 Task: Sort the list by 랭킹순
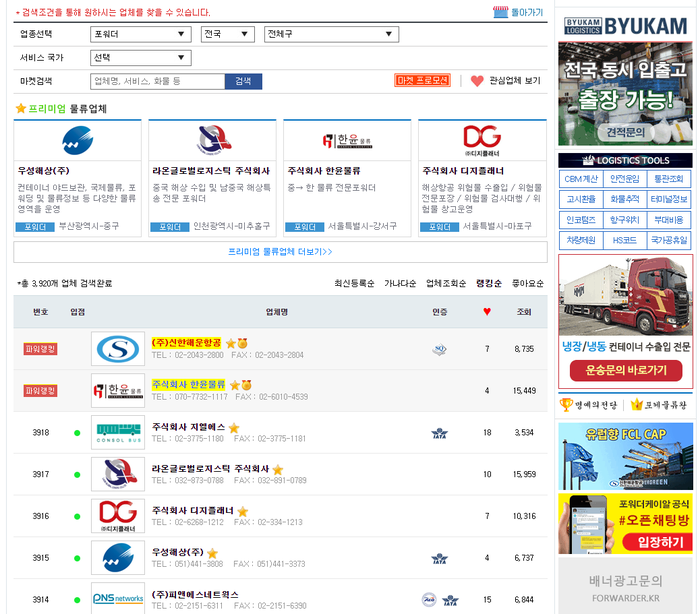coord(489,283)
